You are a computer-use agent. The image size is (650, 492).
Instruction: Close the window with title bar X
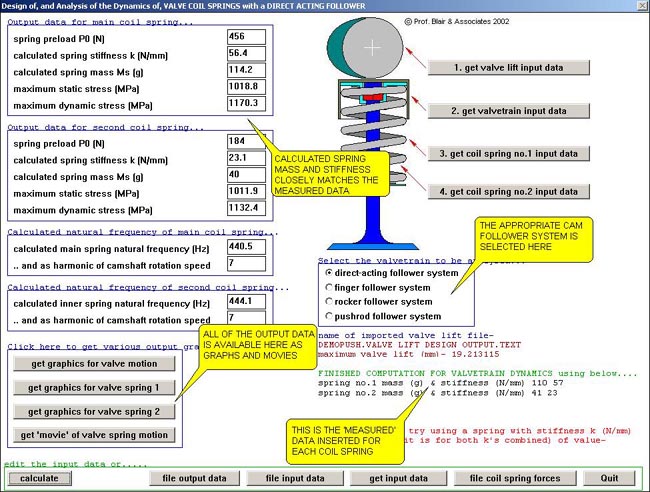(x=642, y=5)
